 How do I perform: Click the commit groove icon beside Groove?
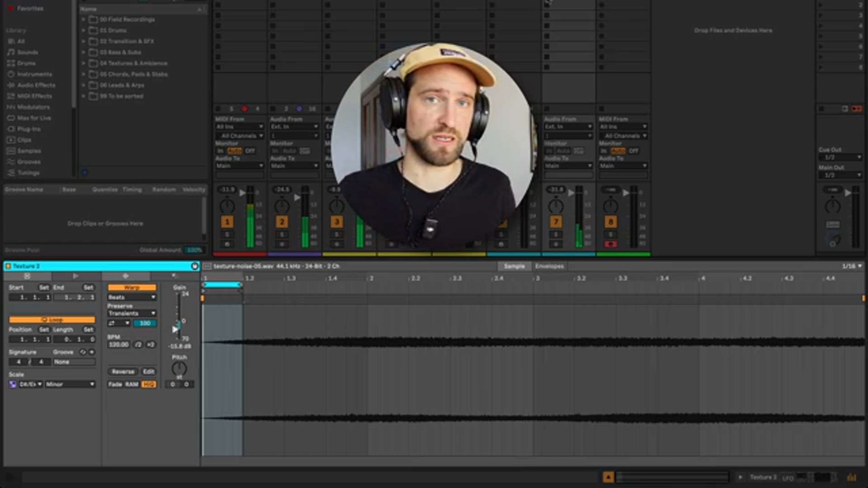click(x=92, y=352)
